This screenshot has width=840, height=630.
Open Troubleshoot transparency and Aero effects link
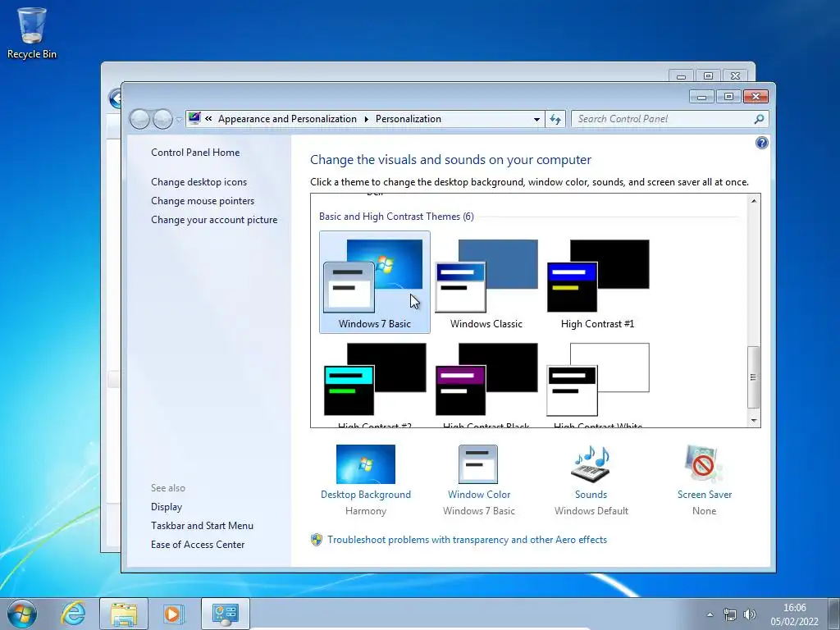tap(467, 540)
